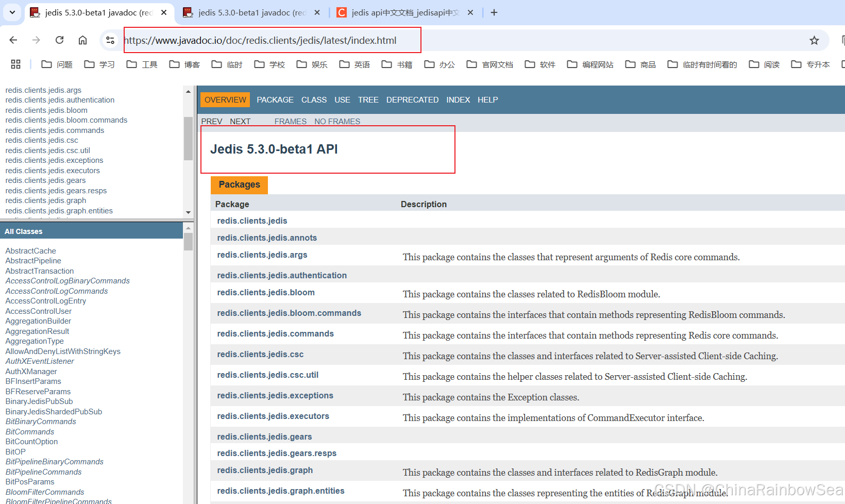
Task: Open the AbstractCache class link
Action: coord(30,250)
